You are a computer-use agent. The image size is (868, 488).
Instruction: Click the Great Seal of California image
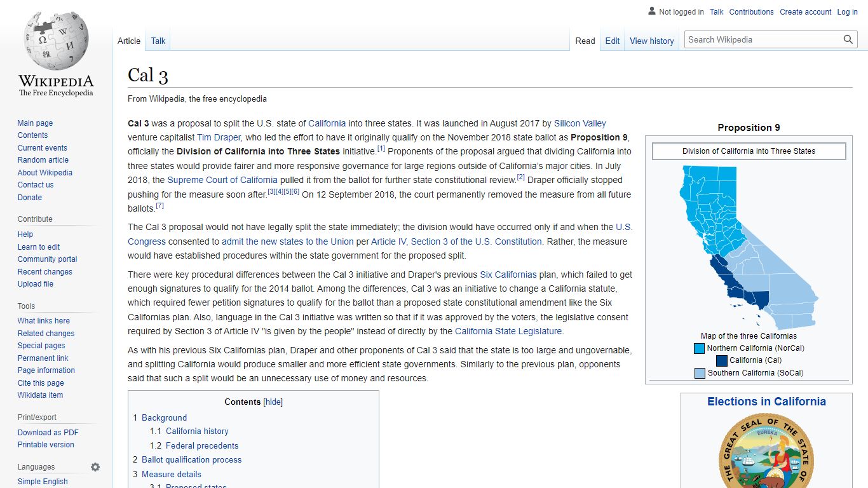(x=766, y=451)
